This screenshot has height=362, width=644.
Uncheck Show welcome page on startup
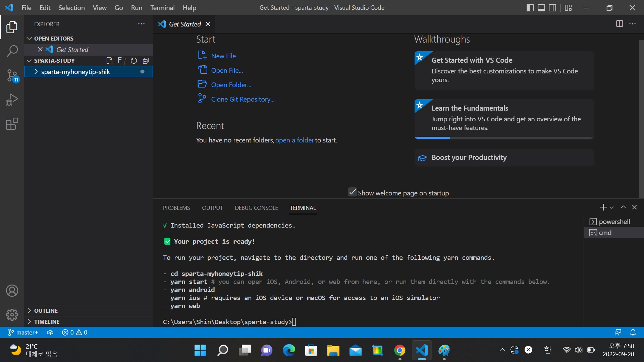[352, 192]
